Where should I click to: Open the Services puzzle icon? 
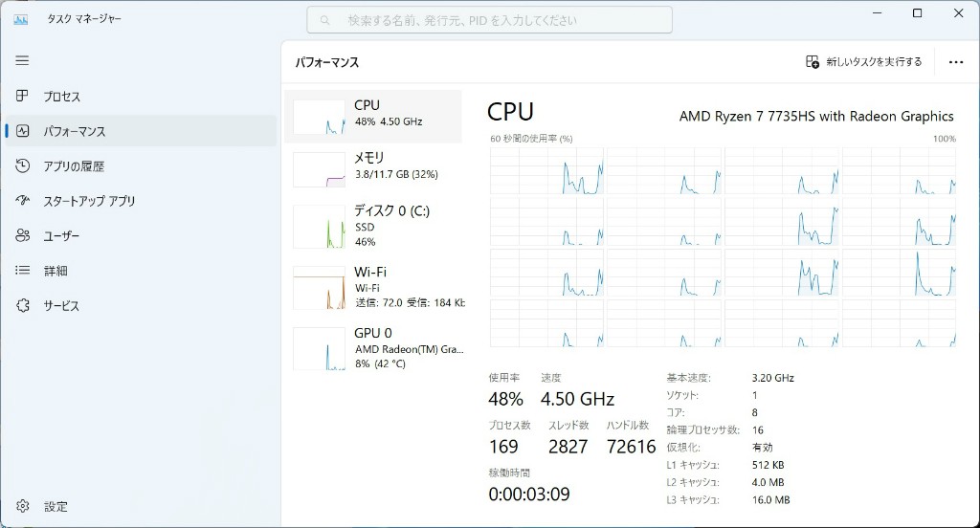23,306
